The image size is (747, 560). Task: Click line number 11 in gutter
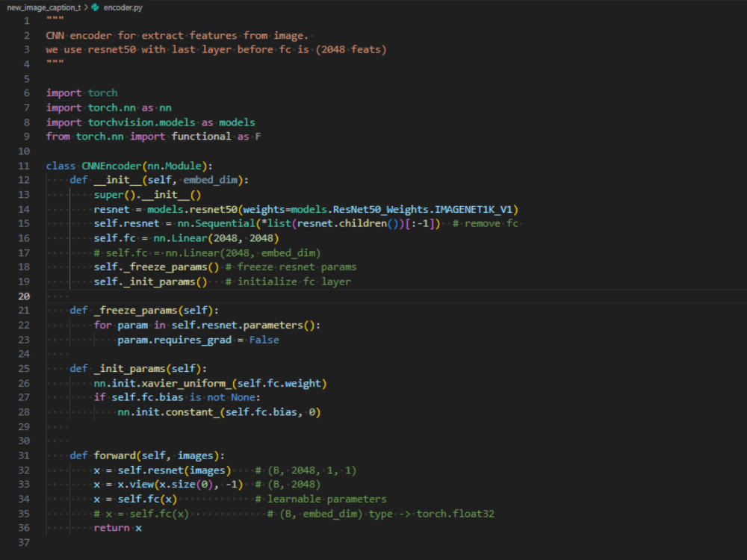tap(24, 166)
